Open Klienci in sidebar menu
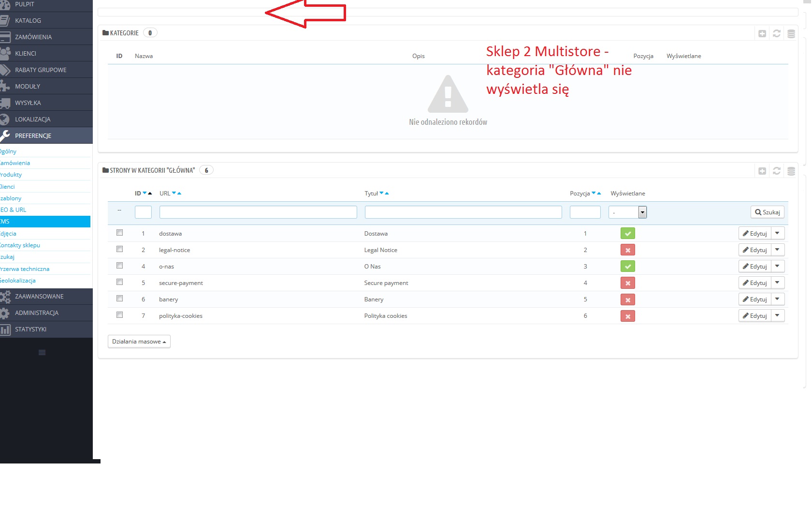 [x=46, y=53]
